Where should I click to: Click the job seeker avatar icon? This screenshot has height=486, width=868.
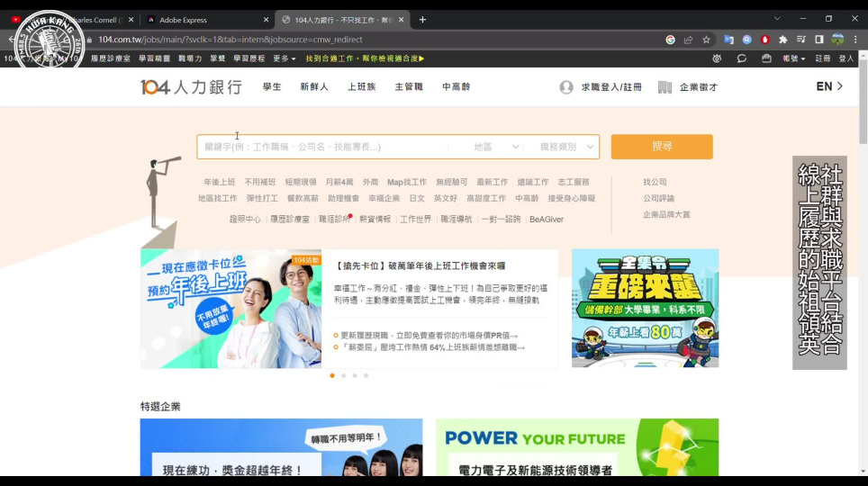[x=566, y=87]
